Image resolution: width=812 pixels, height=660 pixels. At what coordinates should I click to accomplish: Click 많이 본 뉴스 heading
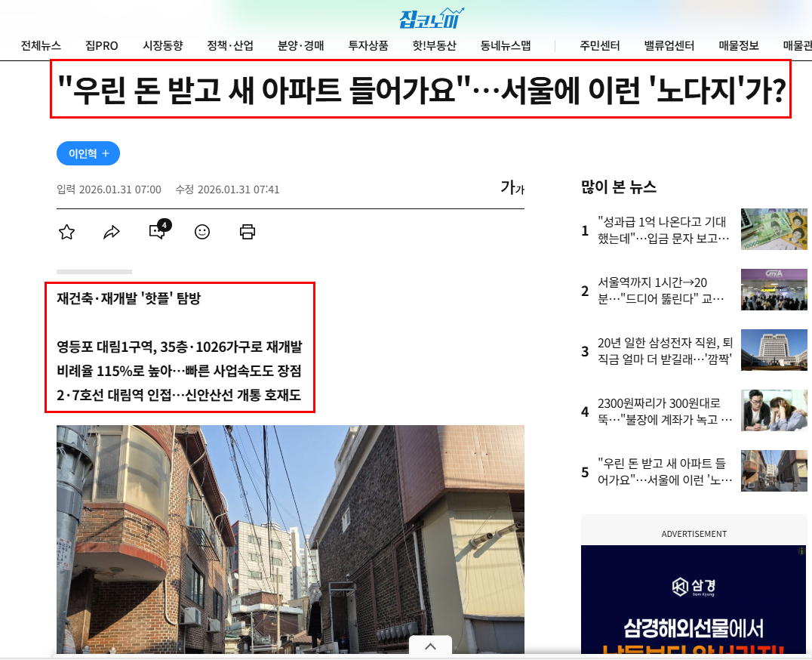(x=619, y=187)
